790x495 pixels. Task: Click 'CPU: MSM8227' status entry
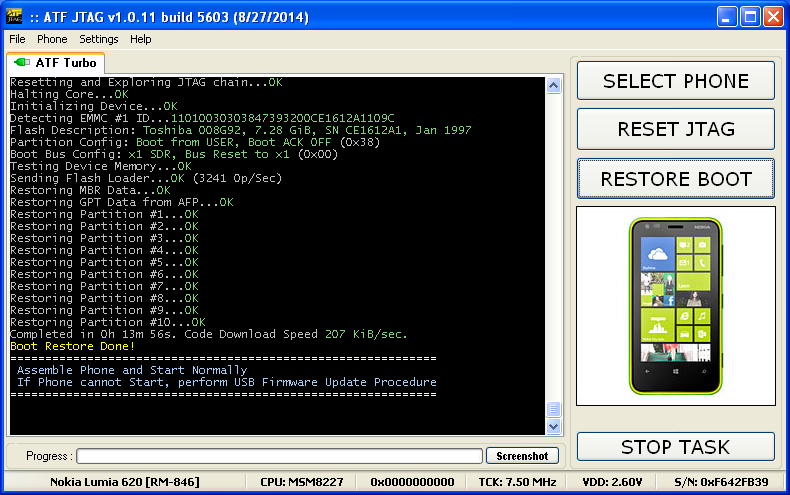pos(301,482)
